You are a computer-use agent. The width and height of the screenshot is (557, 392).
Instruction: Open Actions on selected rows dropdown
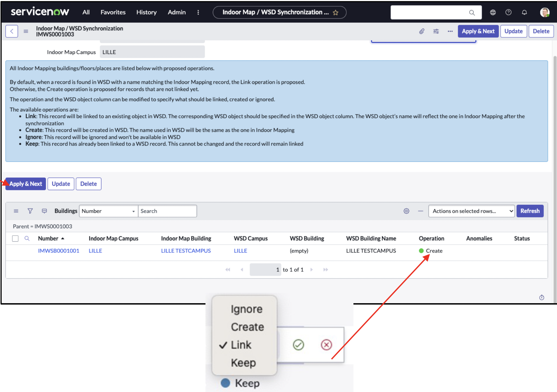pos(471,211)
